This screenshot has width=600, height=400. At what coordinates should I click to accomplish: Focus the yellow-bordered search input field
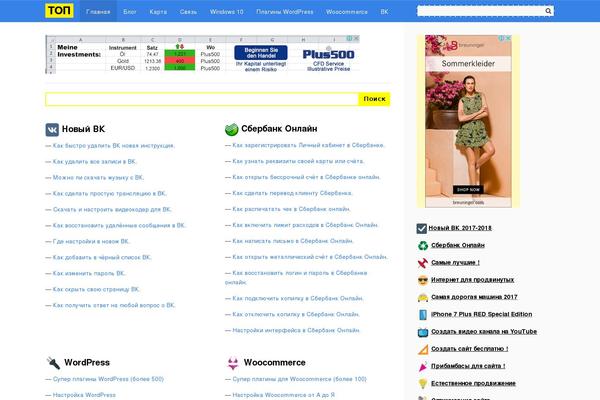(202, 99)
